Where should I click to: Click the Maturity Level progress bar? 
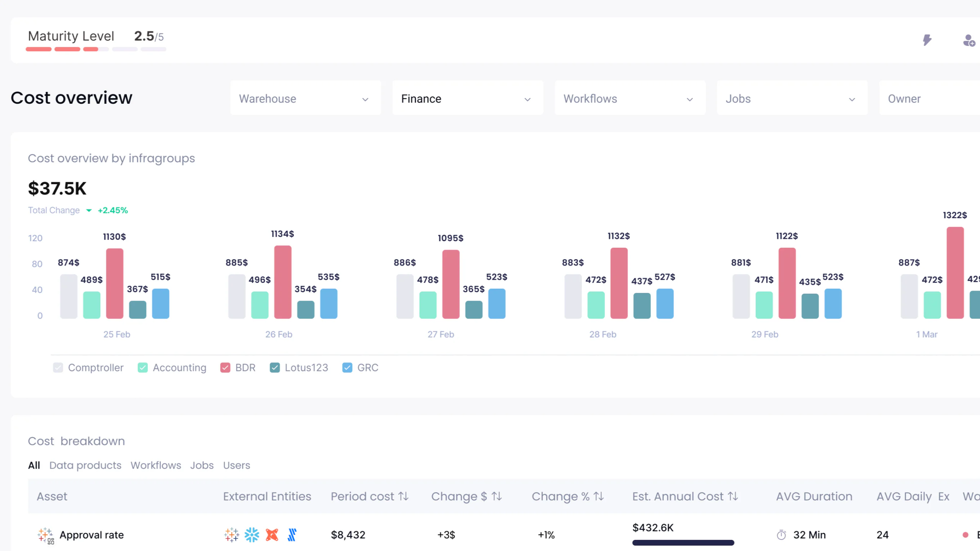[x=96, y=49]
